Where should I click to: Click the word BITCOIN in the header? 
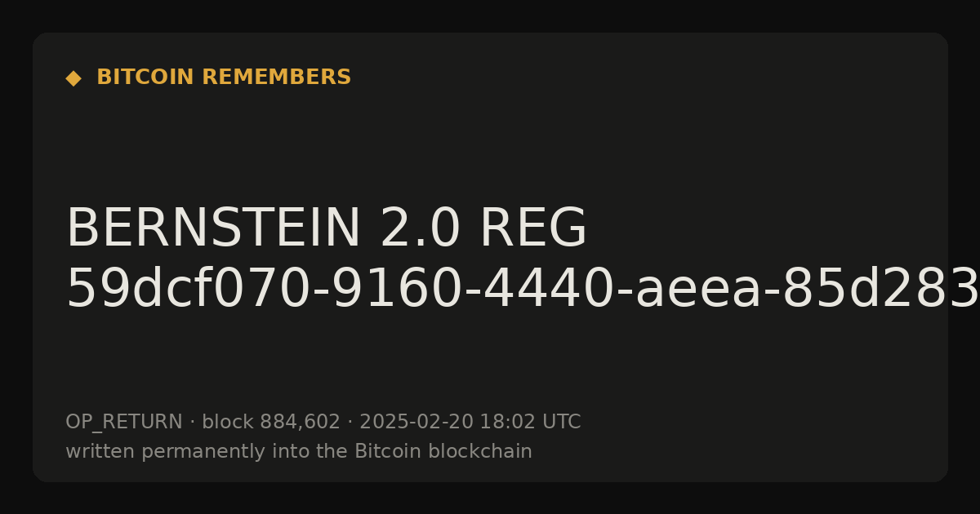tap(146, 78)
